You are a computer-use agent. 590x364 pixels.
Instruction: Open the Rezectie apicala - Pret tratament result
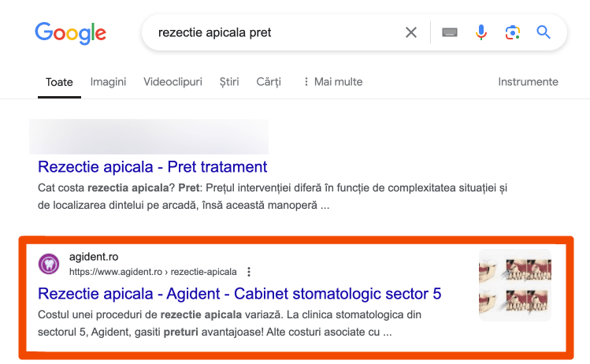click(152, 167)
